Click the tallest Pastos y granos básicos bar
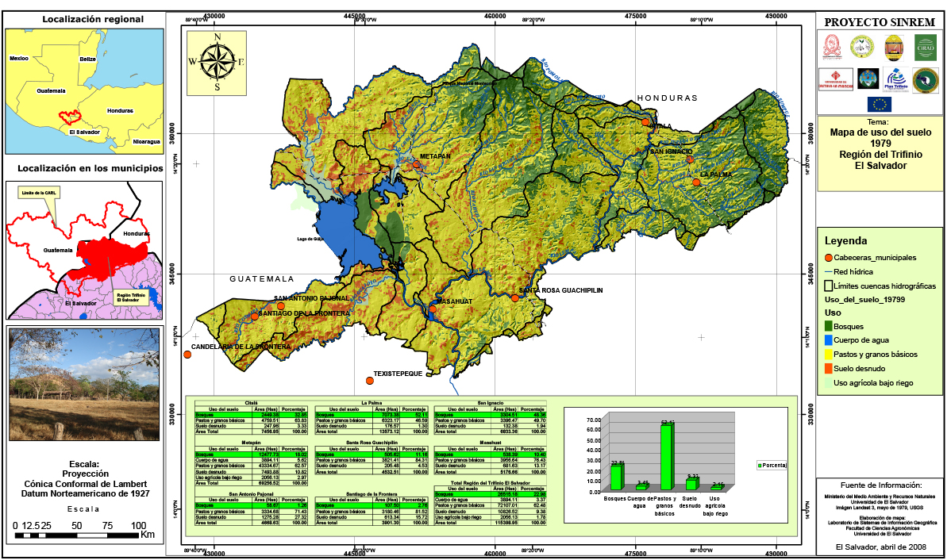The width and height of the screenshot is (951, 560). pos(667,458)
